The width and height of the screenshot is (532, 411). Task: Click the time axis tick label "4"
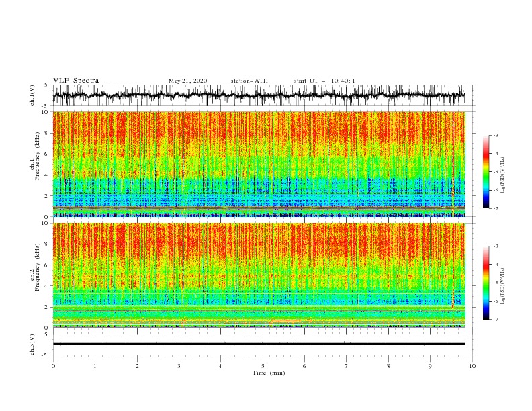tap(220, 366)
